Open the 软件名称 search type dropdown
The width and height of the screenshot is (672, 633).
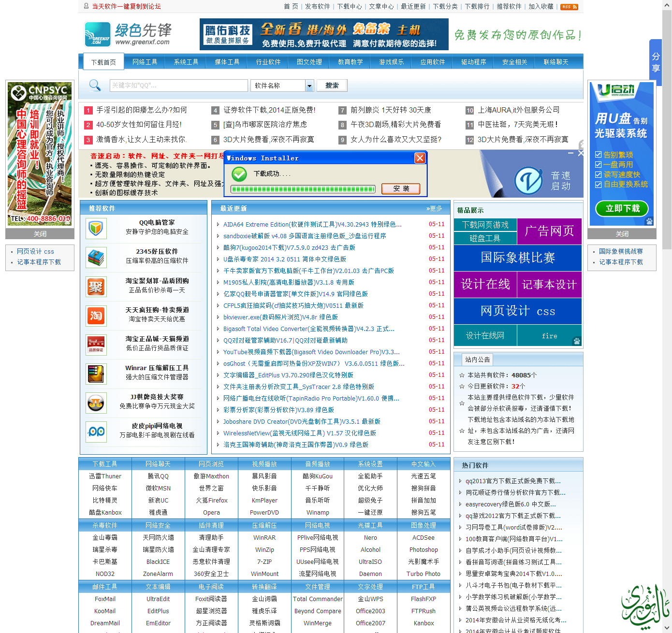point(282,86)
